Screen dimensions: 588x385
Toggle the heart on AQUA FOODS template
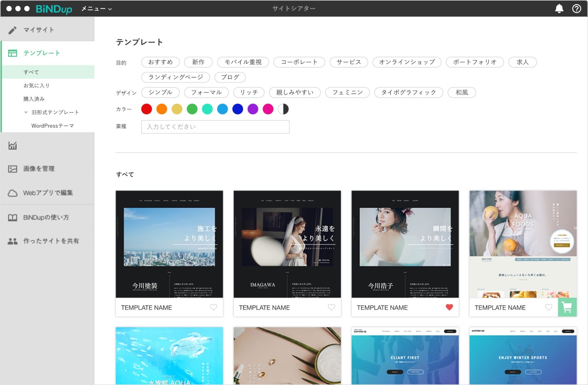coord(549,307)
